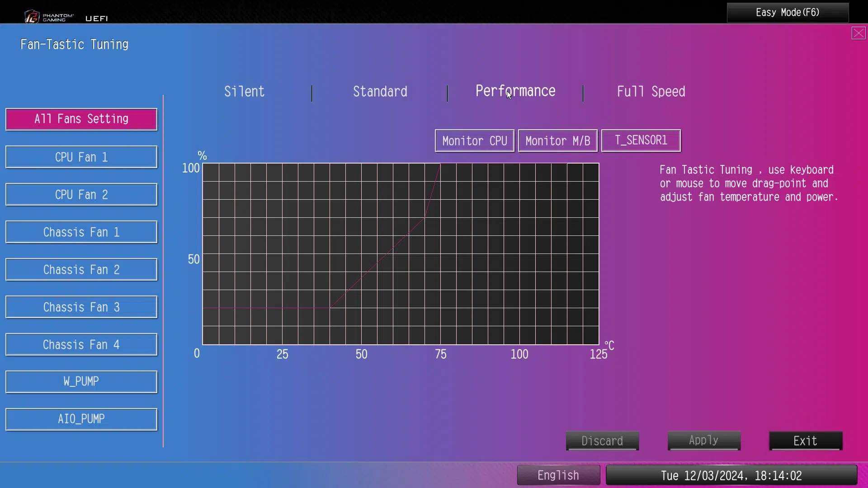Click the fan curve point at 40°C
This screenshot has height=488, width=868.
(x=330, y=308)
